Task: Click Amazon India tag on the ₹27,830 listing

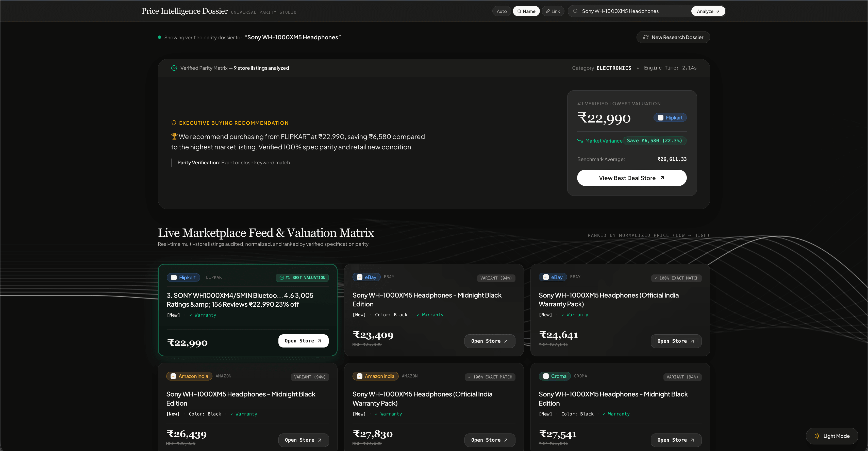Action: point(375,376)
